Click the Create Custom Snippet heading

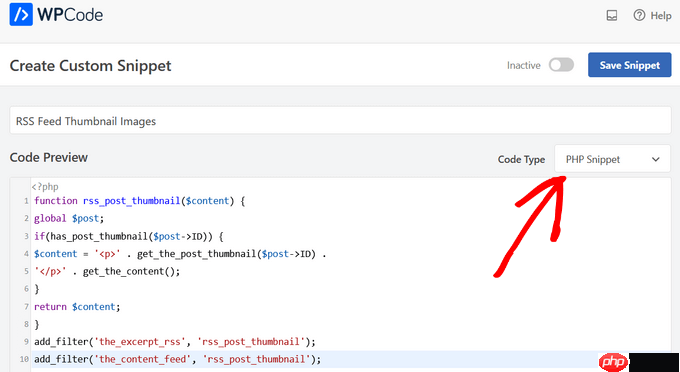(x=91, y=66)
